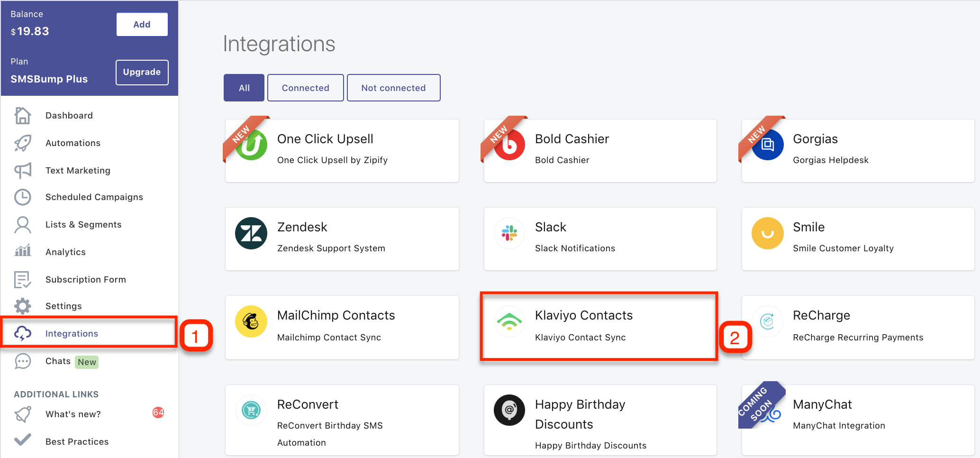Click the What's new tag icon
The height and width of the screenshot is (458, 980).
click(22, 414)
